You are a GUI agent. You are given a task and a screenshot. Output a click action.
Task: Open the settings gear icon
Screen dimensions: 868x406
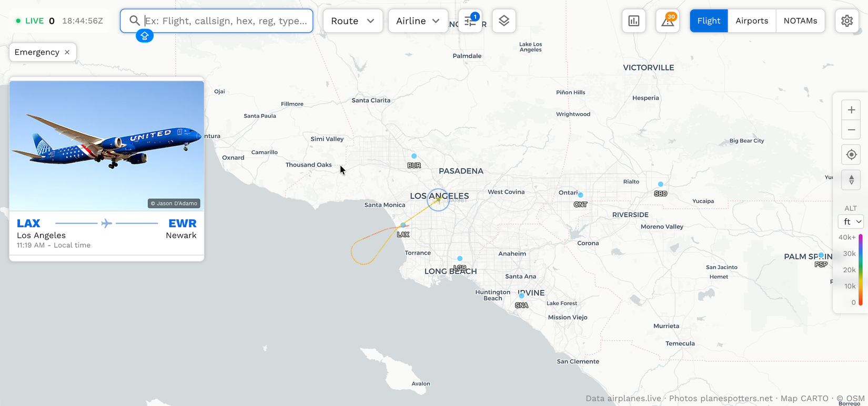(x=847, y=21)
